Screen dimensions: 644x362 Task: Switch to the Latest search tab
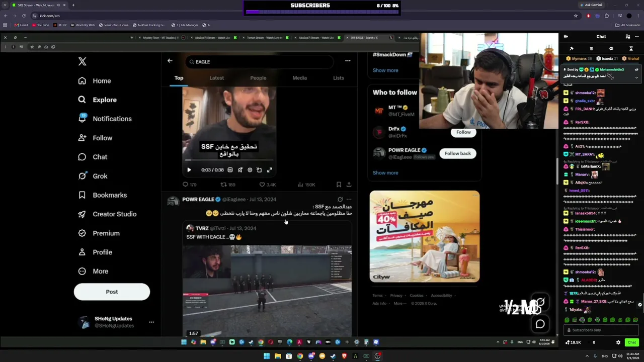tap(217, 78)
